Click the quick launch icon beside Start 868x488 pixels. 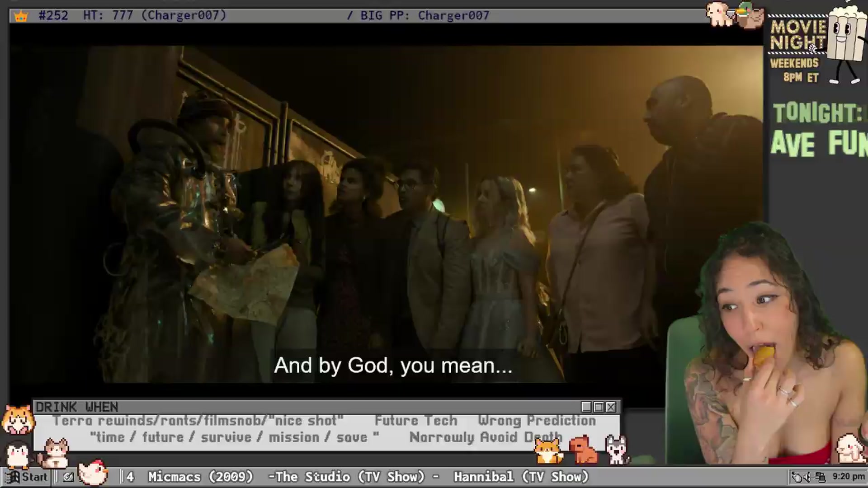(x=68, y=477)
